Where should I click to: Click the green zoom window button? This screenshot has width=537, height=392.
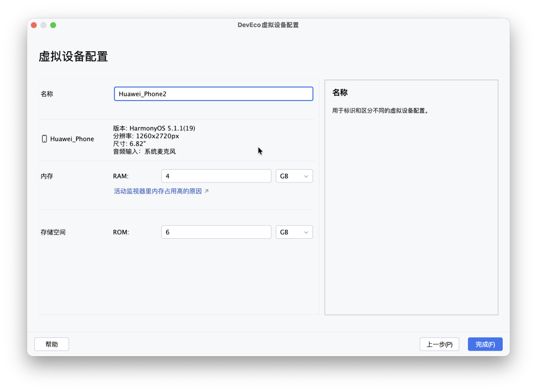tap(53, 25)
